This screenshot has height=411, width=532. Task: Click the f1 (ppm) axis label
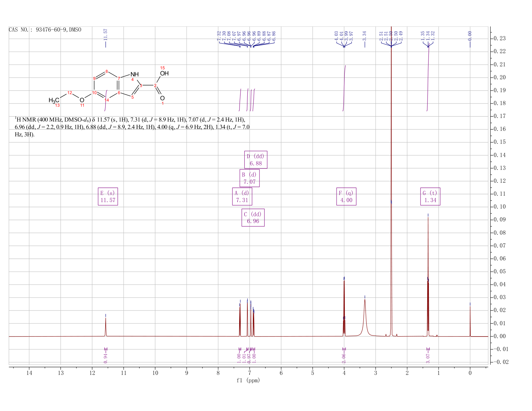pos(248,380)
